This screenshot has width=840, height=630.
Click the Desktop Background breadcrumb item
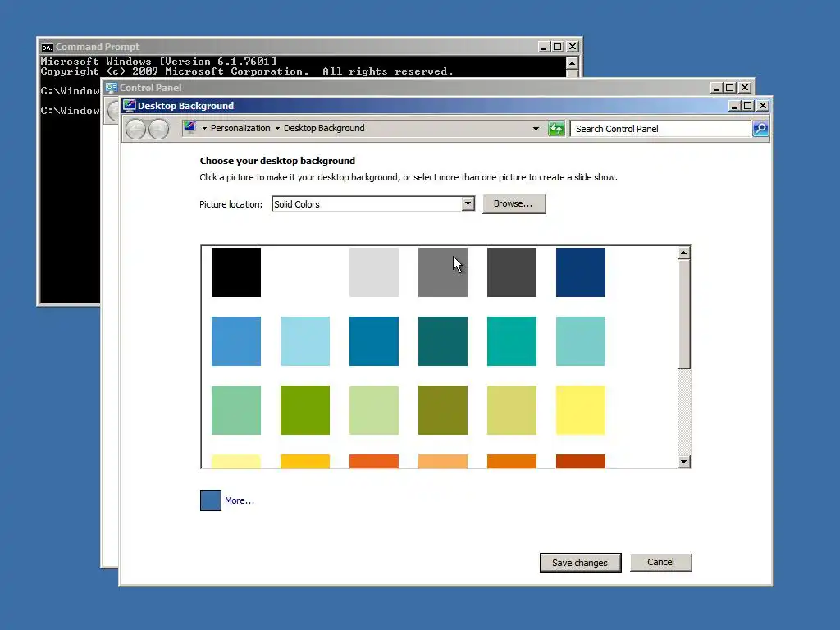324,128
